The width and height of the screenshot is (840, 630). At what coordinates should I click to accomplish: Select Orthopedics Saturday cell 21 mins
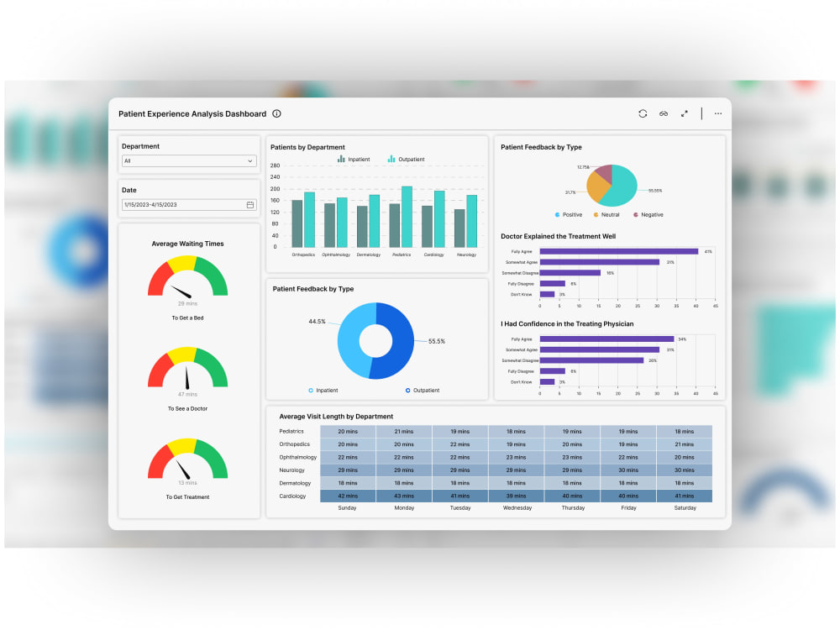click(684, 444)
